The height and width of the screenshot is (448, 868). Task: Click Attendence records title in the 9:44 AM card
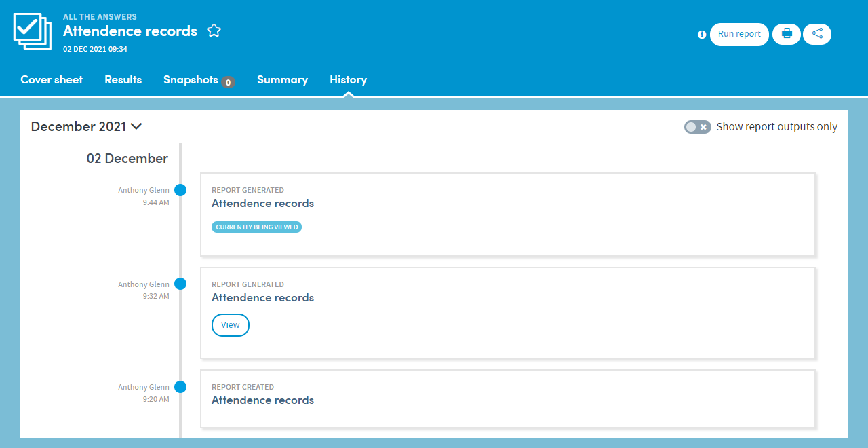point(263,204)
